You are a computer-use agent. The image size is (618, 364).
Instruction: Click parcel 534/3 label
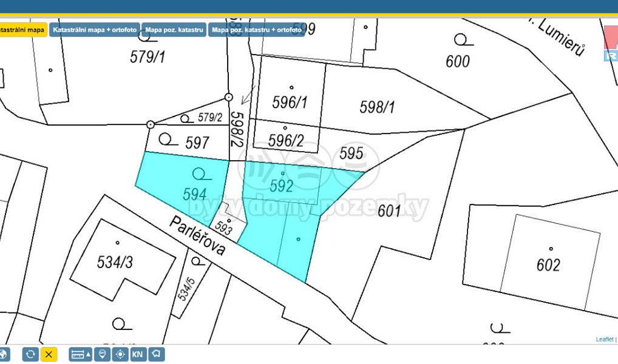coord(115,262)
